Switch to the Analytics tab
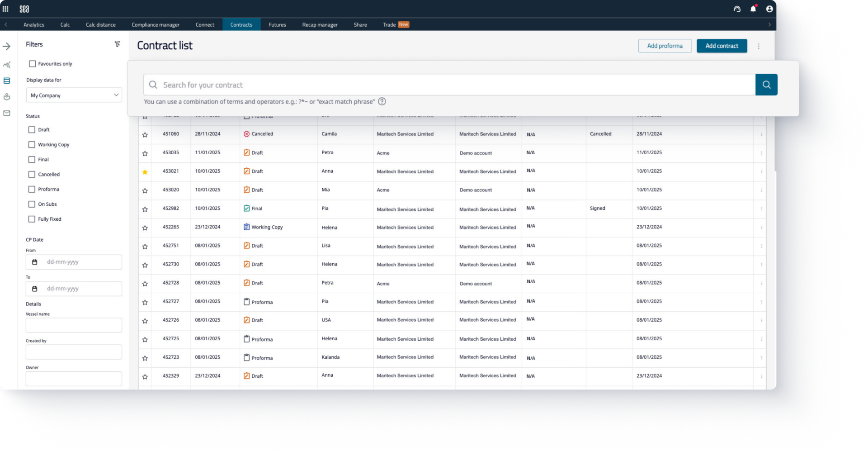This screenshot has height=456, width=868. click(34, 25)
